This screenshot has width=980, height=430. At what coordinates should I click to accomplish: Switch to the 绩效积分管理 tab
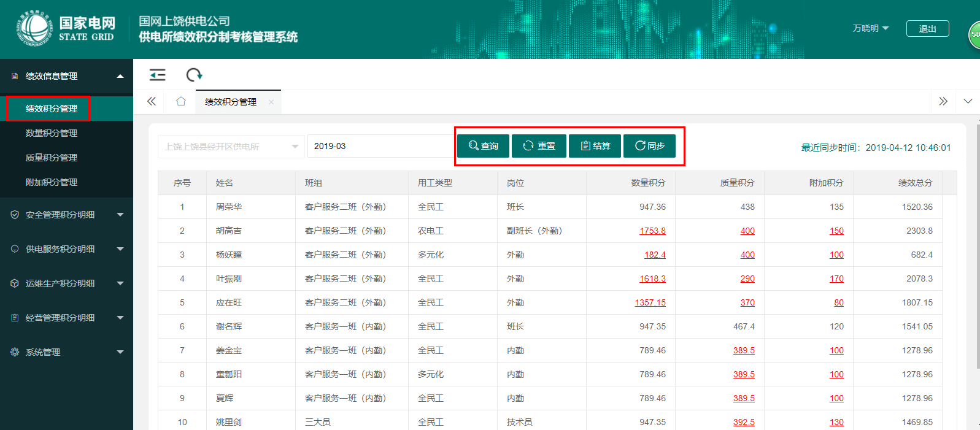(x=231, y=102)
